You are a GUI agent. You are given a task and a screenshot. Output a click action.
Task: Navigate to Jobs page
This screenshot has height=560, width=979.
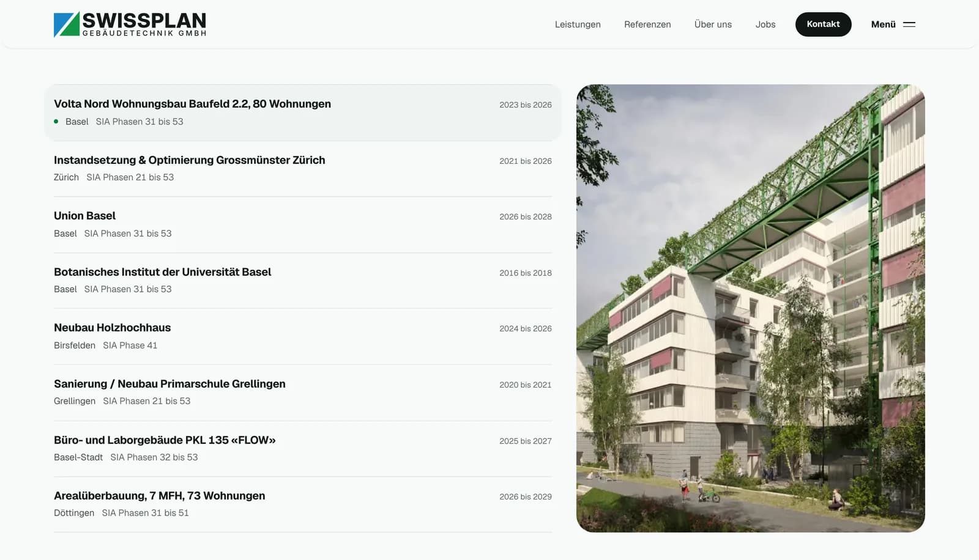765,24
